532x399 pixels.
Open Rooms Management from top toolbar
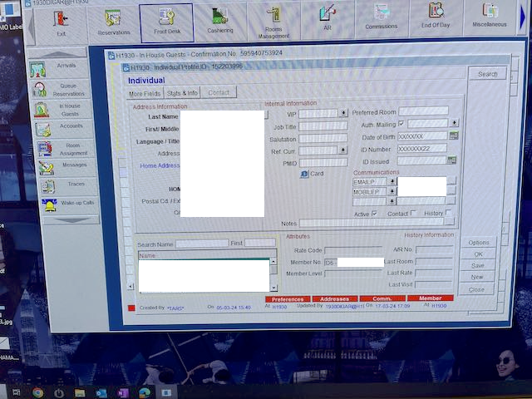click(x=273, y=21)
